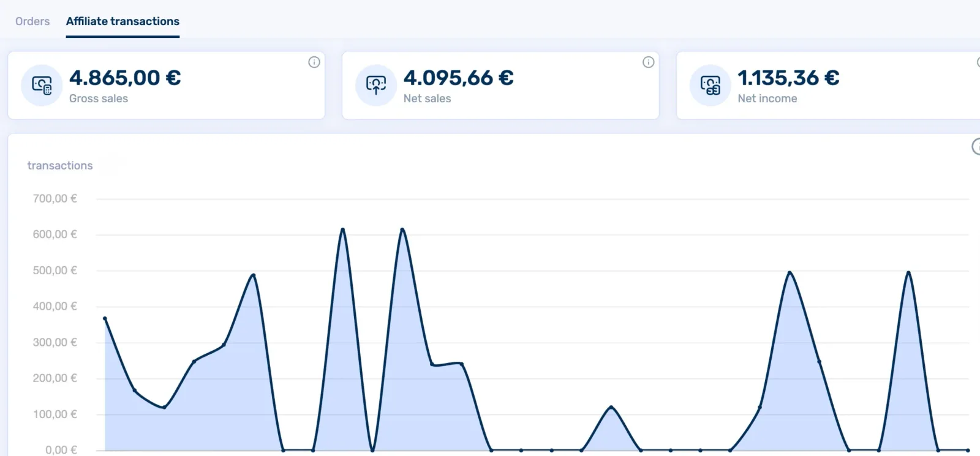Screen dimensions: 980x456
Task: Click the Net sales label
Action: (x=428, y=99)
